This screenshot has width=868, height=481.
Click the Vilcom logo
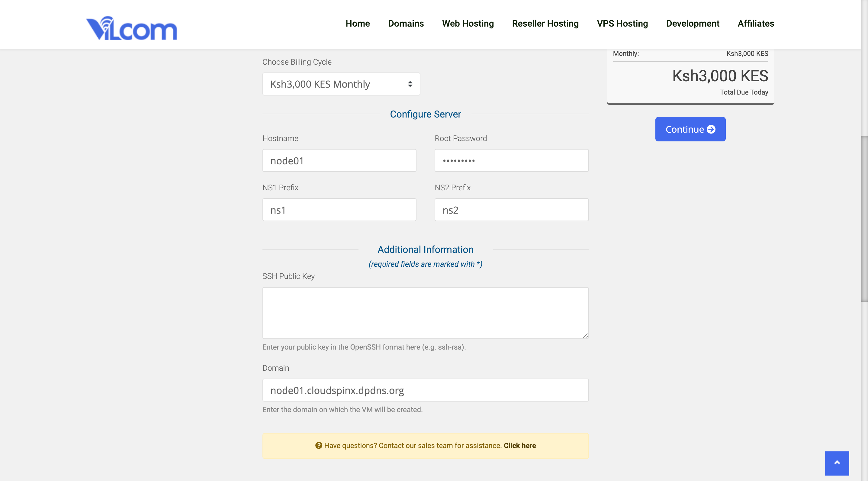click(131, 28)
